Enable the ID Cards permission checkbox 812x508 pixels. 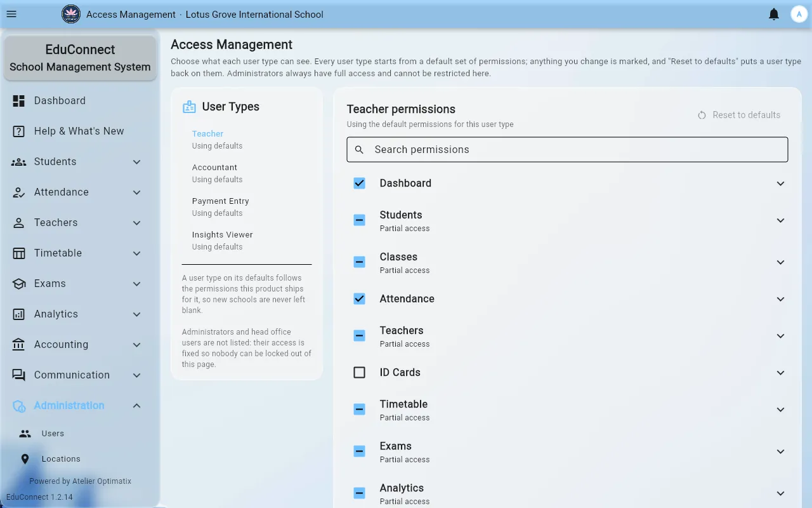[359, 373]
